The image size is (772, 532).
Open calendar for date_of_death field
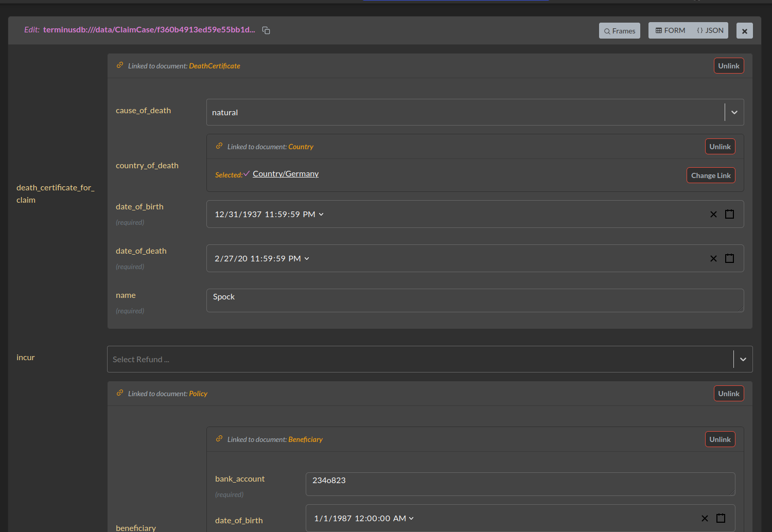click(729, 258)
